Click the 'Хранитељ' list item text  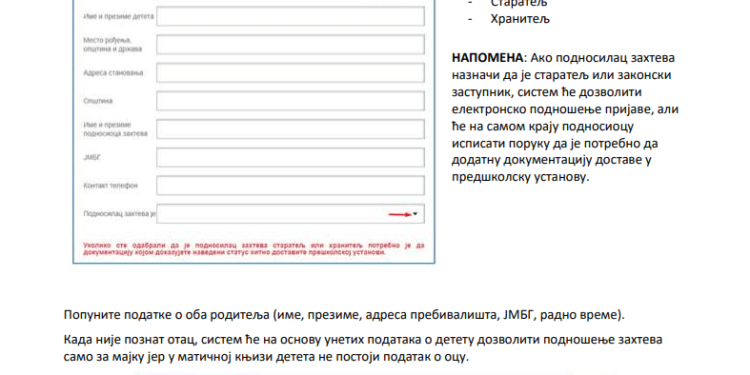(x=520, y=19)
